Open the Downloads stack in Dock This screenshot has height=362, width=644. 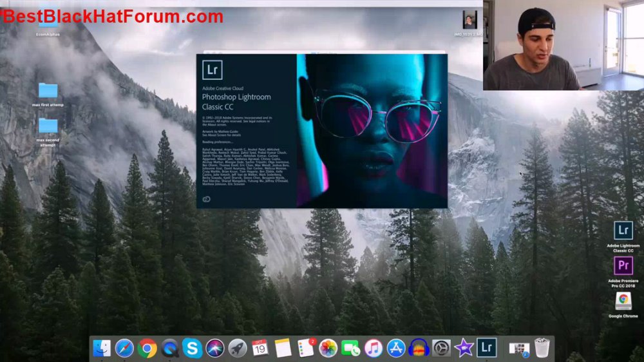pos(519,349)
